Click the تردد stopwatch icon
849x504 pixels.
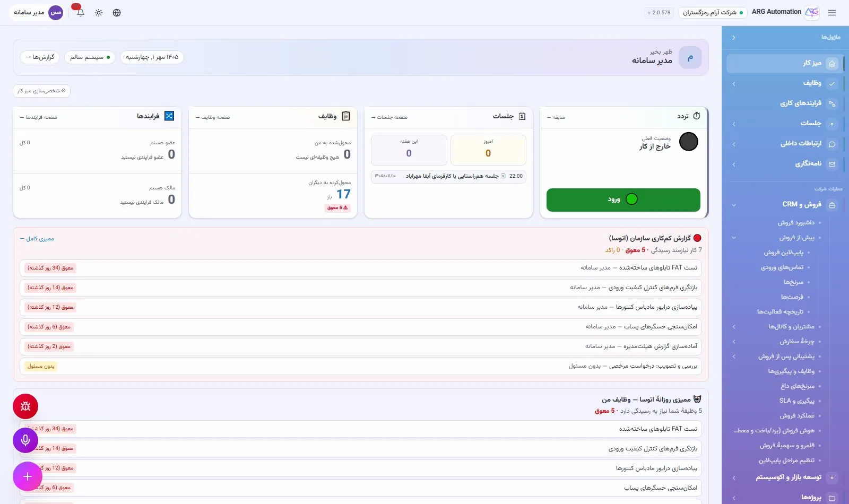(x=697, y=116)
